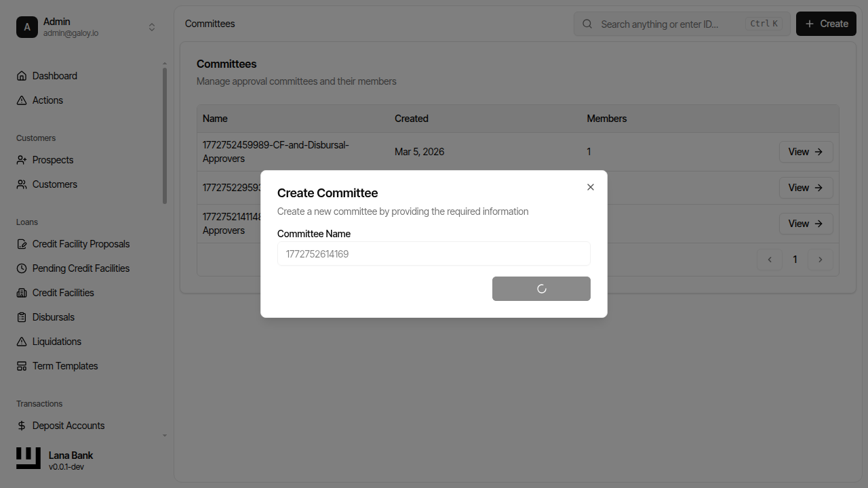Click the loading submit button in the dialog

tap(541, 288)
